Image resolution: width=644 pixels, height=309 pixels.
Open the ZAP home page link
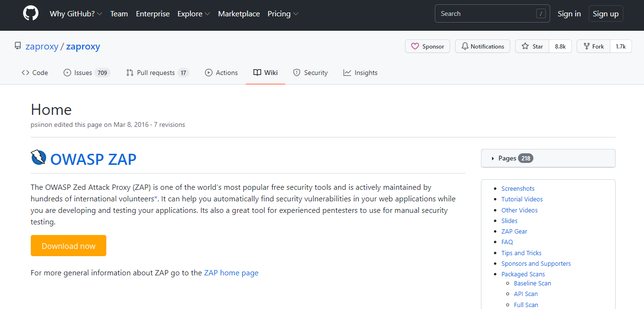coord(231,272)
